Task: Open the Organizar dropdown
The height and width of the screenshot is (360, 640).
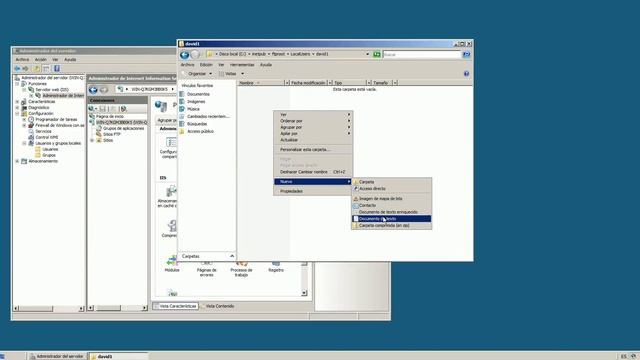Action: (197, 73)
